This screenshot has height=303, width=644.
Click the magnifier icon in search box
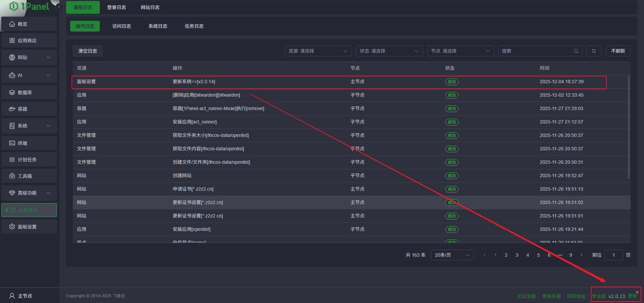click(x=576, y=51)
